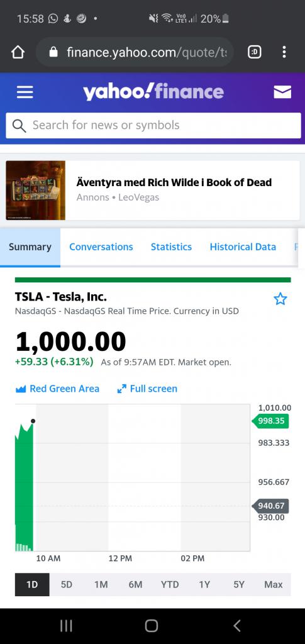Image resolution: width=305 pixels, height=644 pixels.
Task: Add TSLA to watchlist with star
Action: (280, 299)
